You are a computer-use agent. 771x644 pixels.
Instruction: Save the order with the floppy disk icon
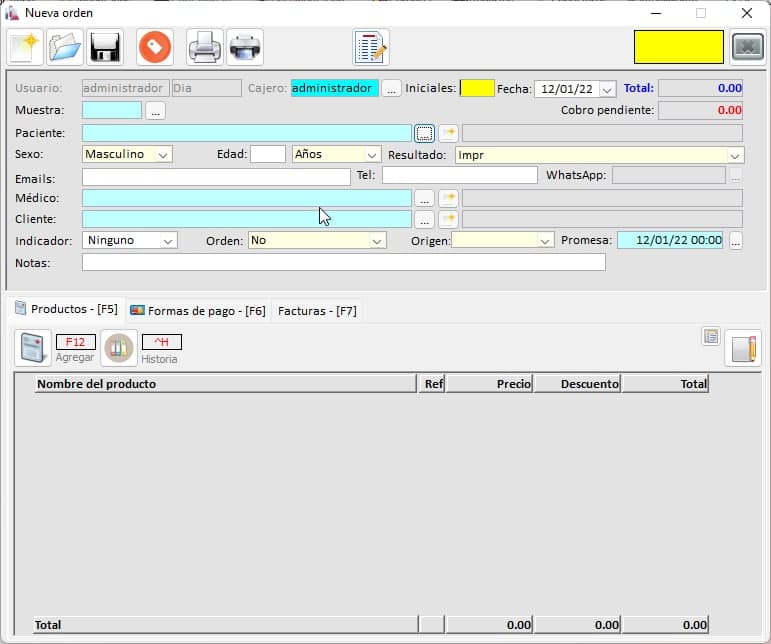(105, 47)
